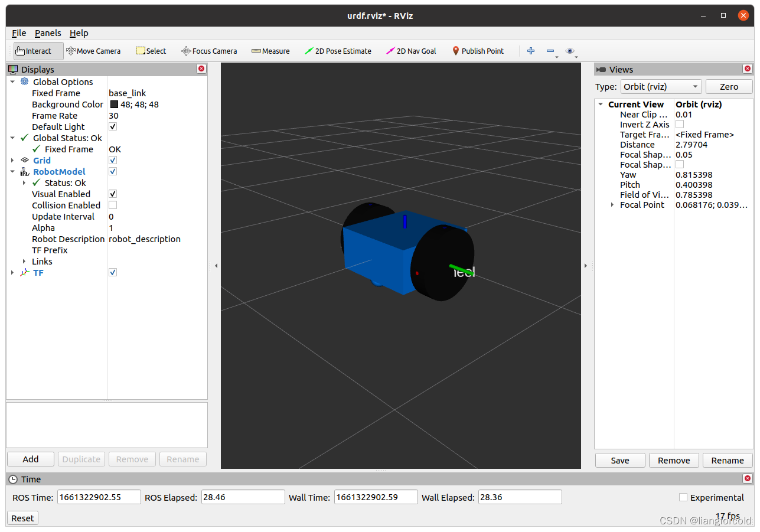Click the Save view button

620,460
